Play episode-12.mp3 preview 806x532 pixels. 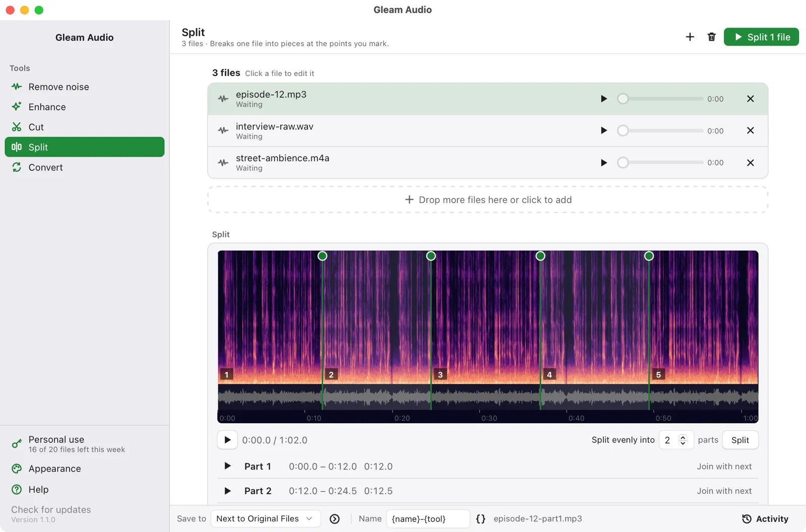click(603, 99)
